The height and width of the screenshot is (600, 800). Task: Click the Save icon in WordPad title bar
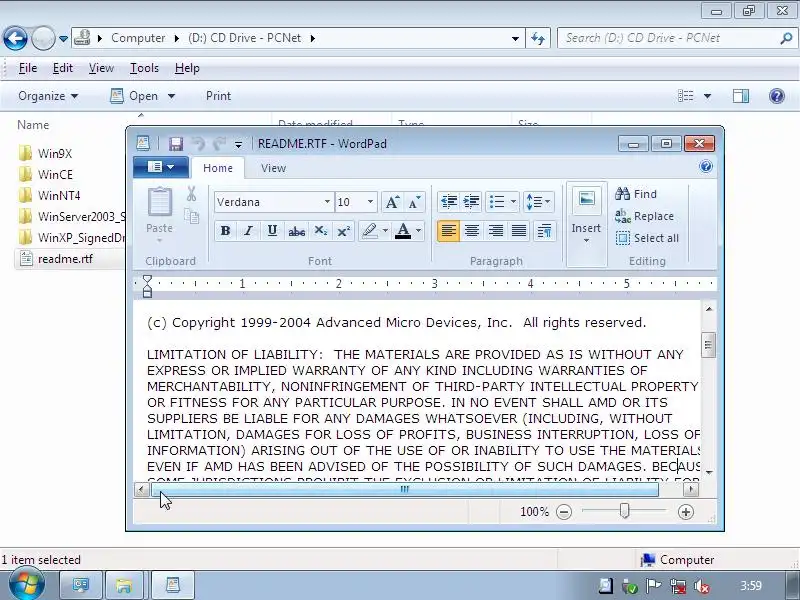point(176,144)
